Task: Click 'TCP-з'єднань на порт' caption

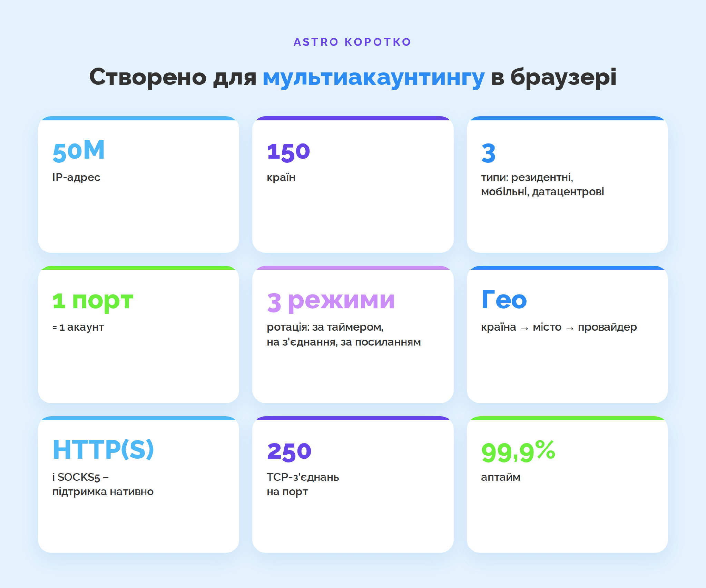Action: (303, 484)
